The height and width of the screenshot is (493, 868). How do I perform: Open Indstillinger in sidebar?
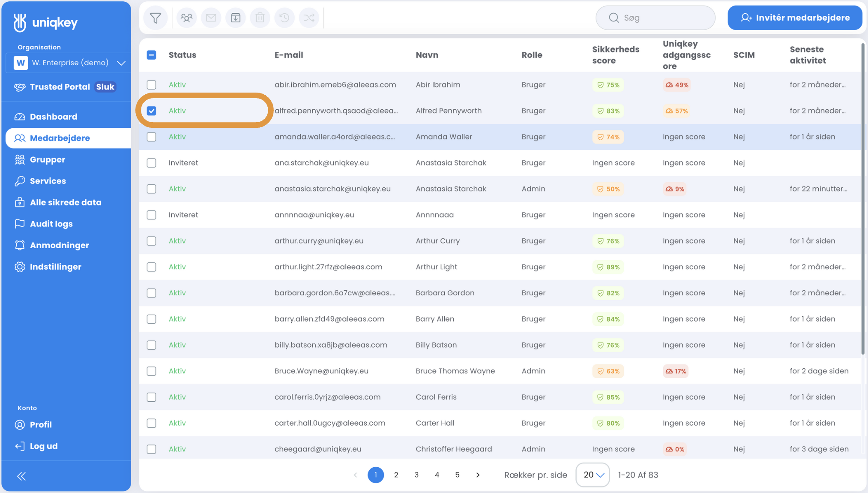coord(56,267)
